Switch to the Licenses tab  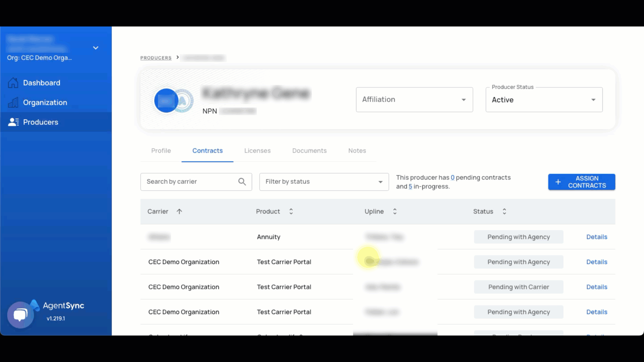pyautogui.click(x=257, y=151)
